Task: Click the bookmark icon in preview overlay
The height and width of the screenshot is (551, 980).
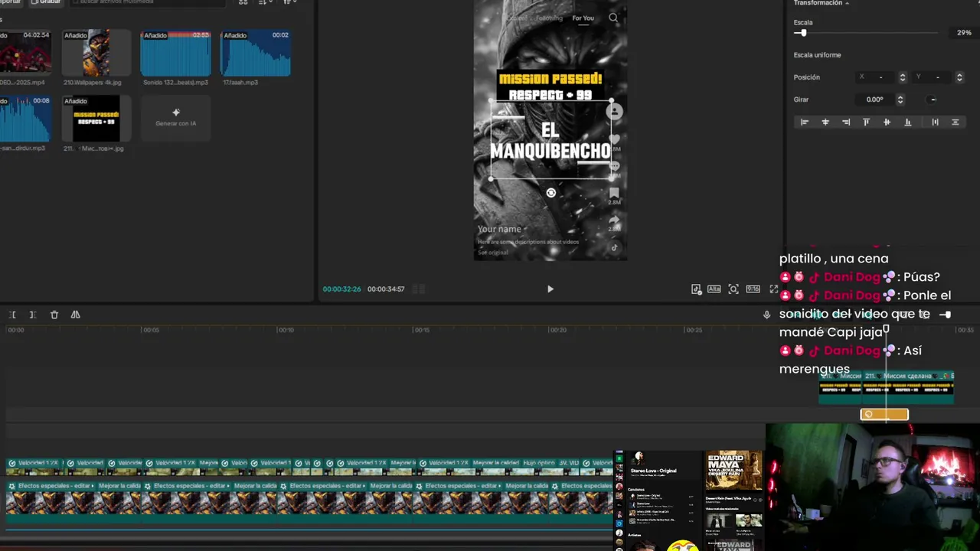Action: 614,194
